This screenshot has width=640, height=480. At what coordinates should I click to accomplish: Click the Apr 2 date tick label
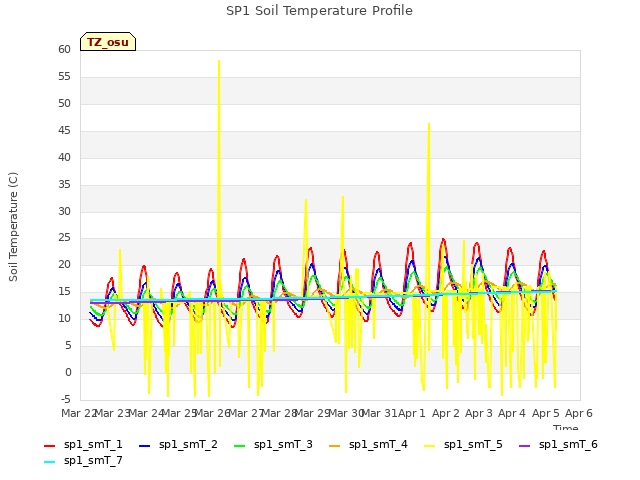point(446,413)
